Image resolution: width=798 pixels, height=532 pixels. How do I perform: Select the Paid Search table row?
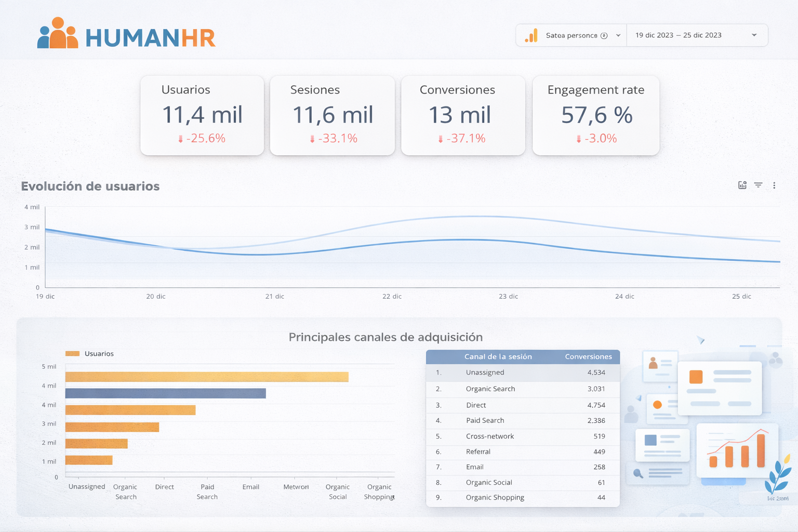click(522, 420)
